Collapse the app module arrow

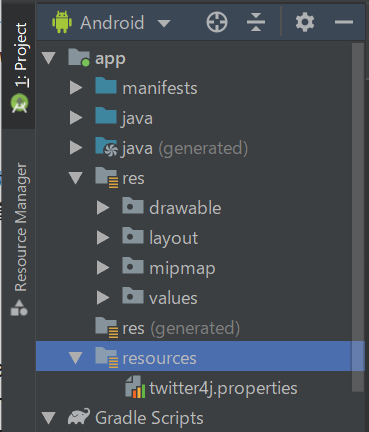pos(49,58)
